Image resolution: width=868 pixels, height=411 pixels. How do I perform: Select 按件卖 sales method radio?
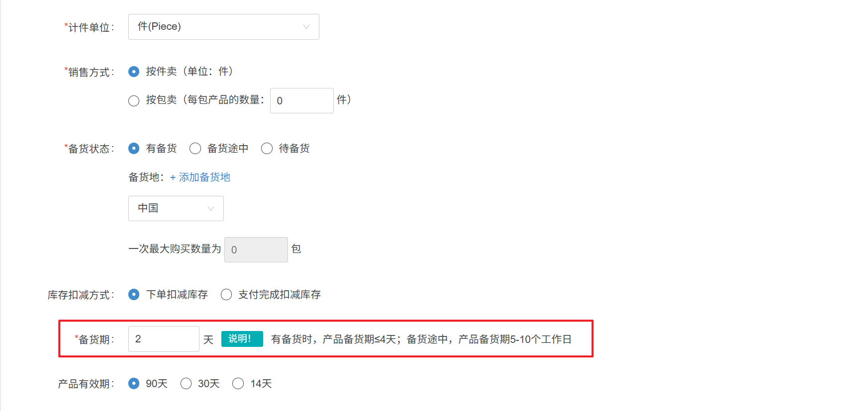tap(134, 72)
